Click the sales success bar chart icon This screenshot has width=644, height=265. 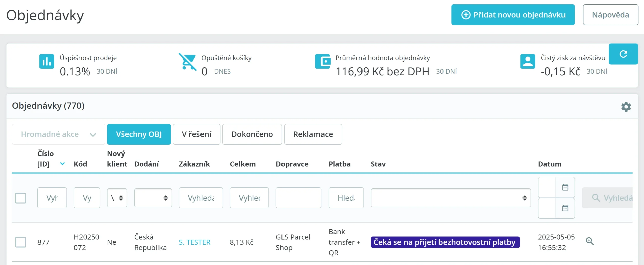point(47,61)
